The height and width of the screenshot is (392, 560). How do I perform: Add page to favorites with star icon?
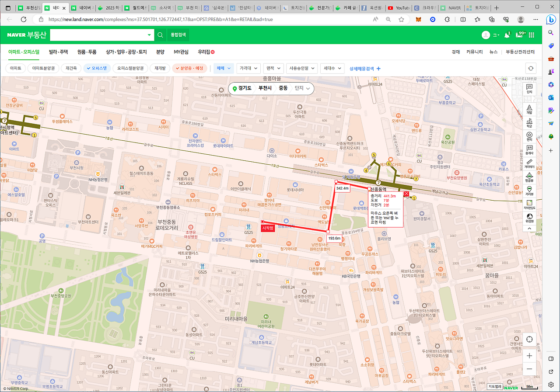[401, 20]
